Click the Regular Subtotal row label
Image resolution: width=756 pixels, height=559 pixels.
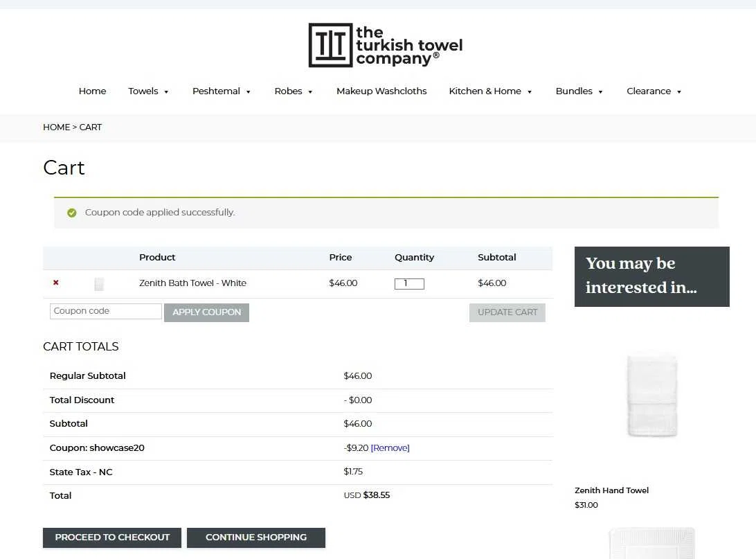pyautogui.click(x=87, y=375)
